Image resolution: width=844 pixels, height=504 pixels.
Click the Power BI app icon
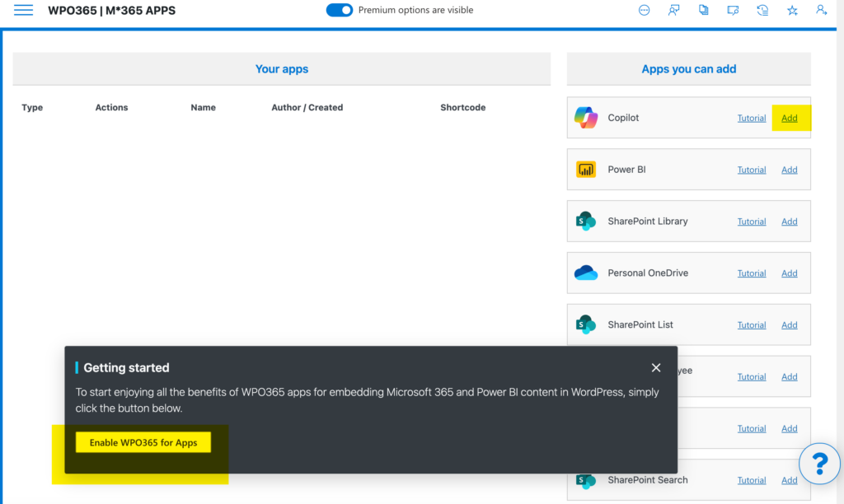point(586,170)
